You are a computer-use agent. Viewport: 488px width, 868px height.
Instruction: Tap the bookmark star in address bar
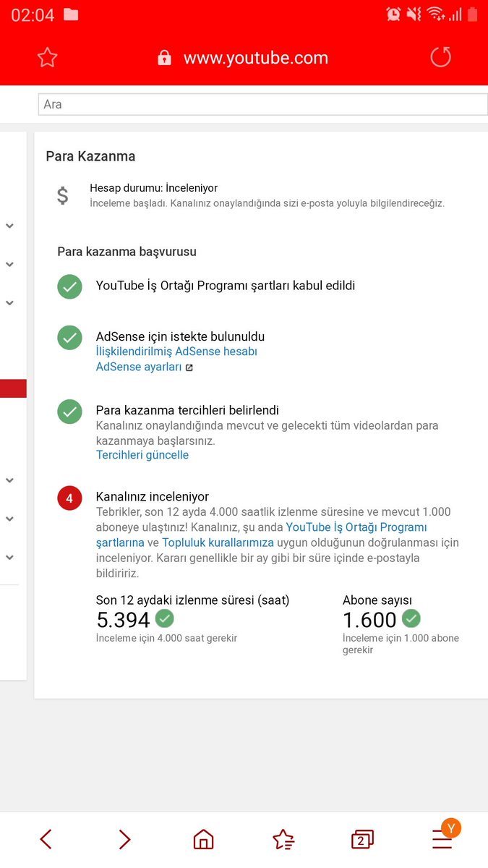click(47, 58)
